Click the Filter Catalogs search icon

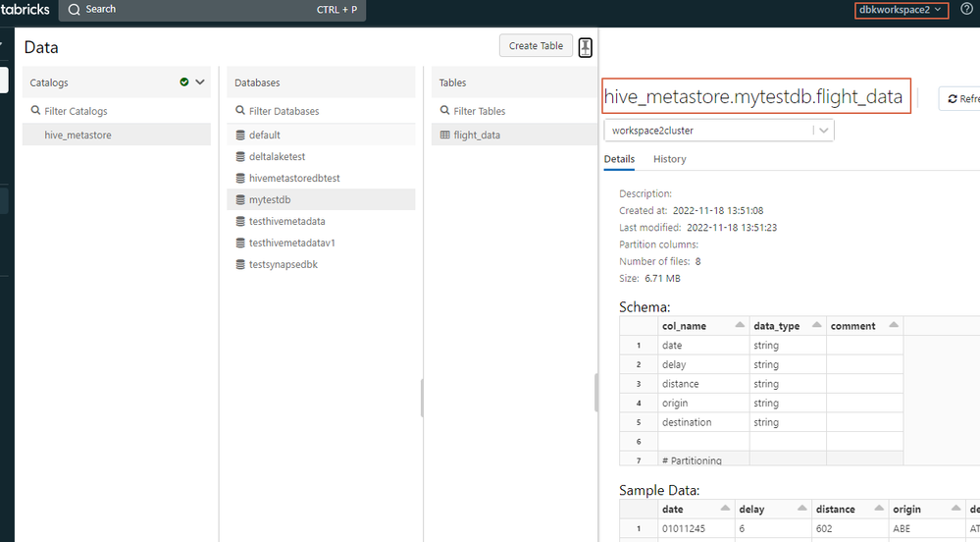(x=35, y=110)
